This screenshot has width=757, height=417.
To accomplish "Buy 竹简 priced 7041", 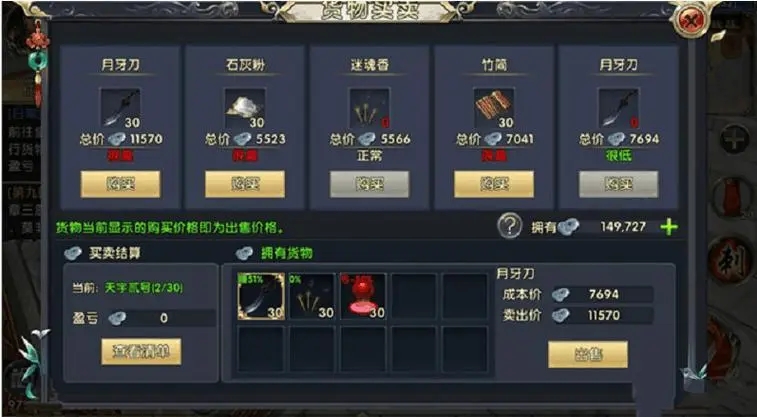I will pyautogui.click(x=494, y=184).
